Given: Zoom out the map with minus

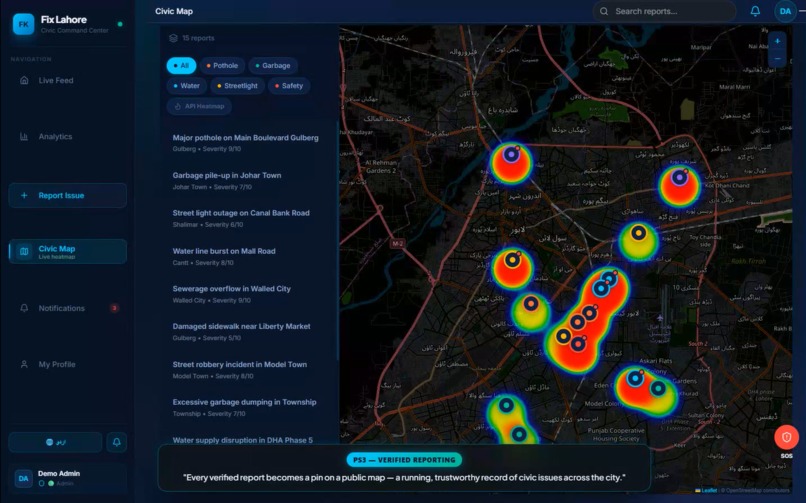Looking at the screenshot, I should click(777, 58).
